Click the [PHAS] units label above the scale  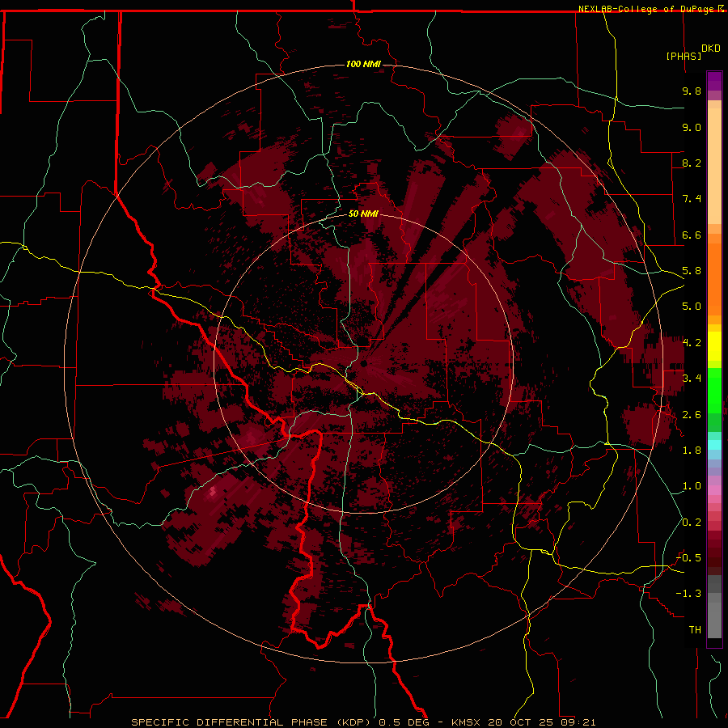pyautogui.click(x=684, y=56)
